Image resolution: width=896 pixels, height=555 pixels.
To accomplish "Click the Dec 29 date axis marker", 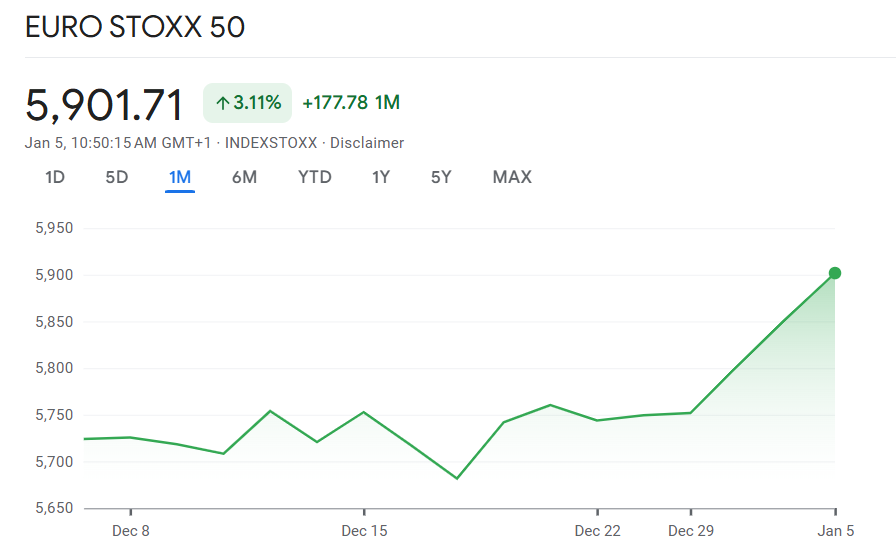I will point(691,530).
